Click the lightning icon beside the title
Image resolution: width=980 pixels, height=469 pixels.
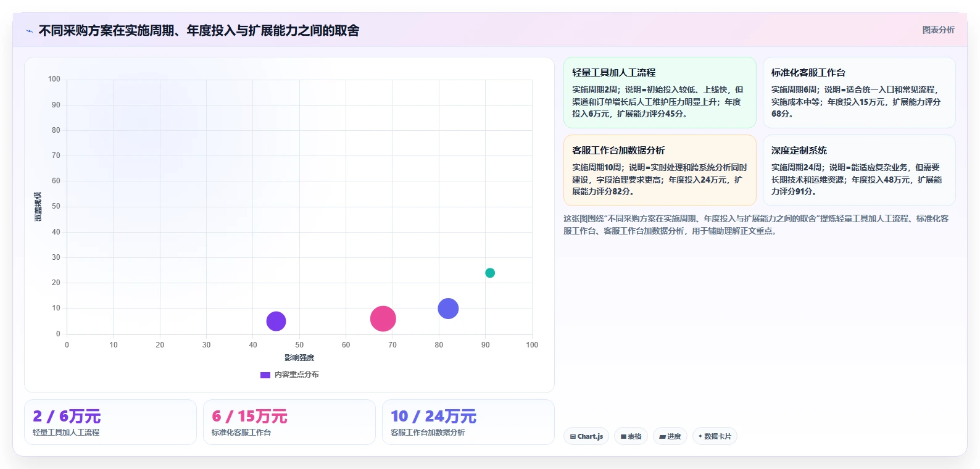tap(29, 31)
